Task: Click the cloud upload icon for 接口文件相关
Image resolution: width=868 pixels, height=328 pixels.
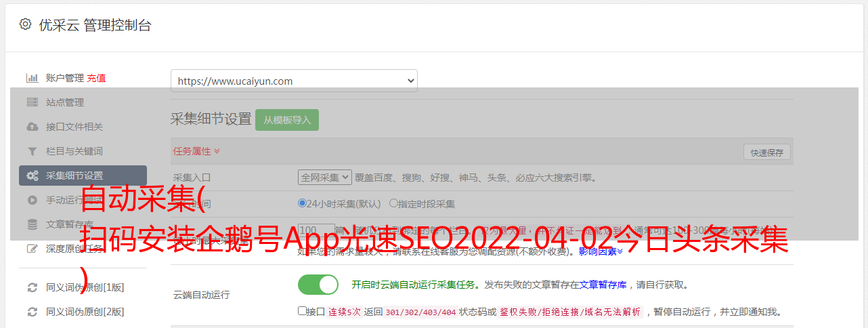Action: pyautogui.click(x=32, y=127)
